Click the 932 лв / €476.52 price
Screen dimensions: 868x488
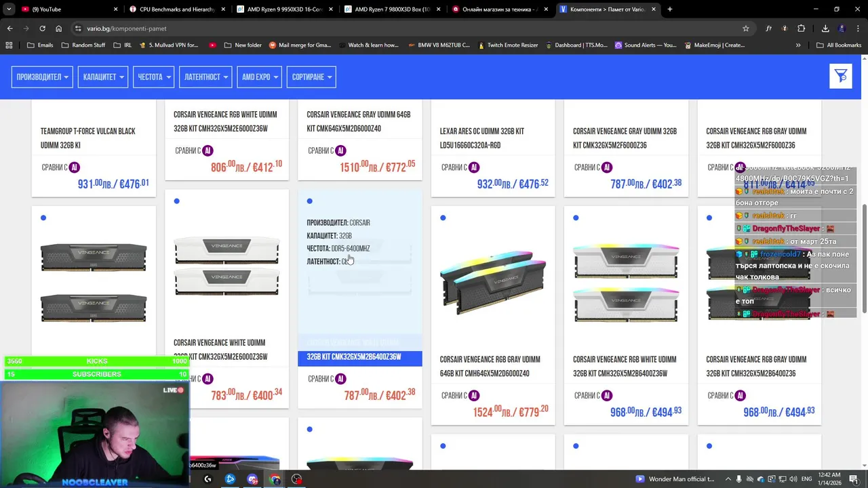click(x=513, y=183)
